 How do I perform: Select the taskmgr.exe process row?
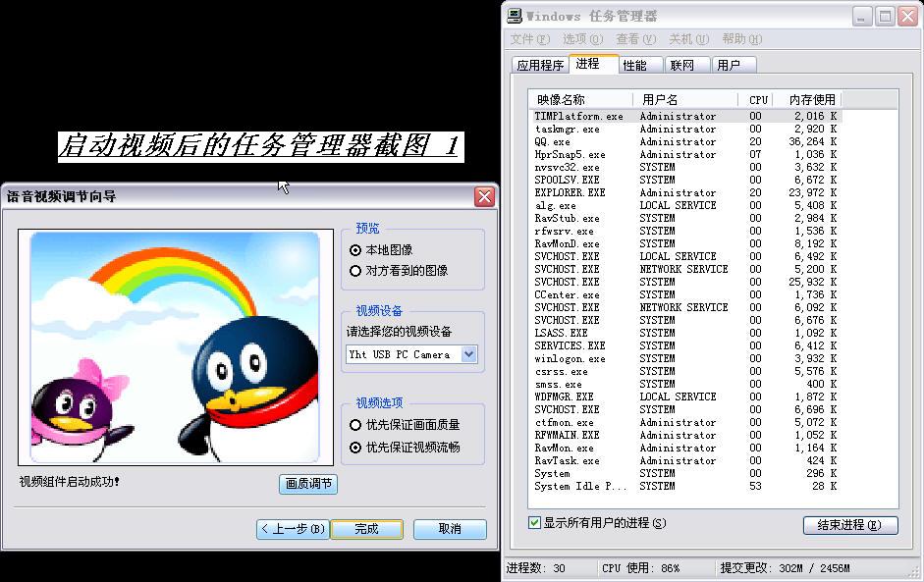coord(686,129)
